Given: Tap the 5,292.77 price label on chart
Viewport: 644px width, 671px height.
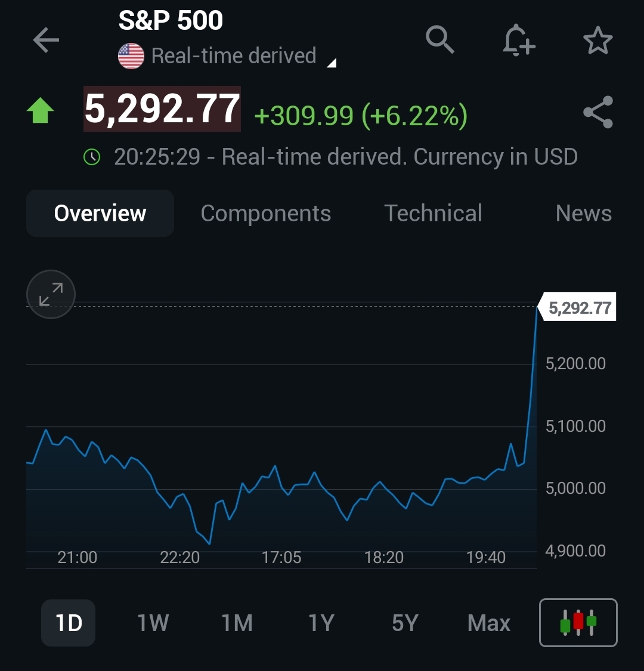Looking at the screenshot, I should point(579,308).
